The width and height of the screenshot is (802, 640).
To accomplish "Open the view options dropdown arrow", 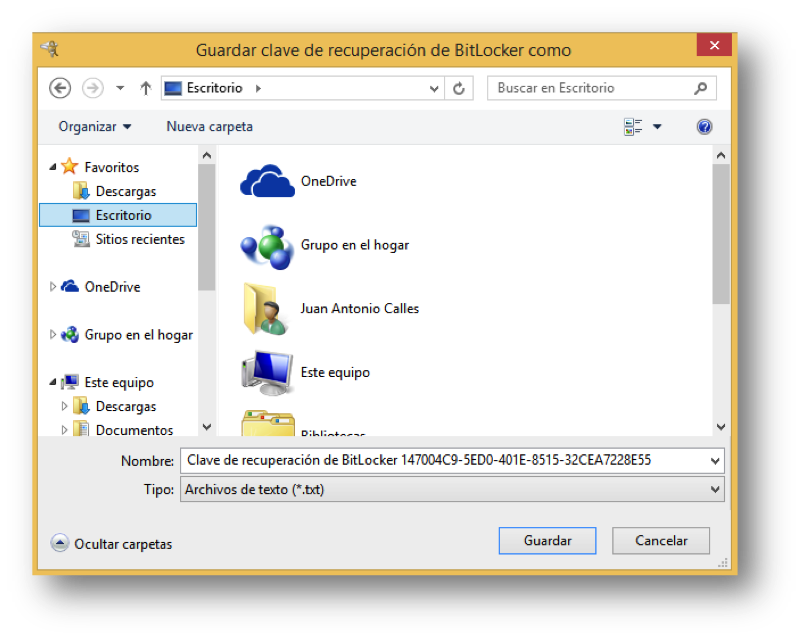I will coord(657,126).
